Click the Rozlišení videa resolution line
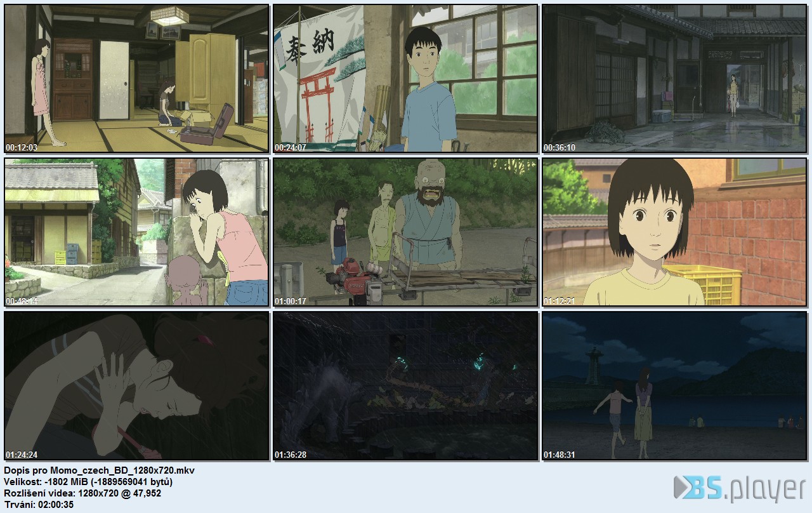This screenshot has height=513, width=812. [x=82, y=493]
